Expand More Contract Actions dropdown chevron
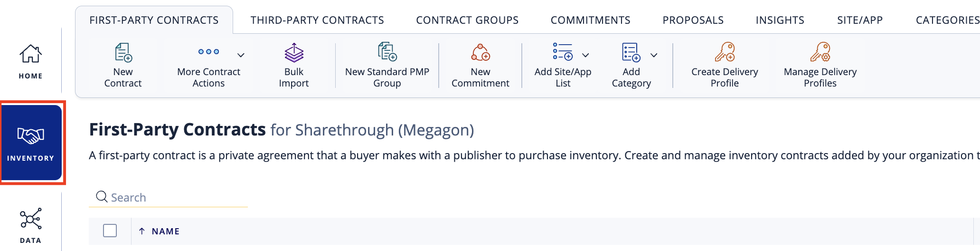 [x=241, y=55]
